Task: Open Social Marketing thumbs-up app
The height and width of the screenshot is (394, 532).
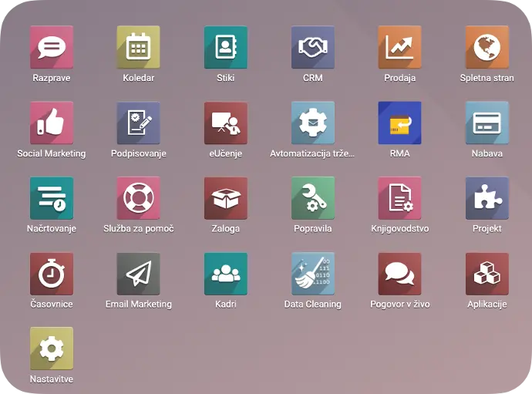Action: click(52, 123)
